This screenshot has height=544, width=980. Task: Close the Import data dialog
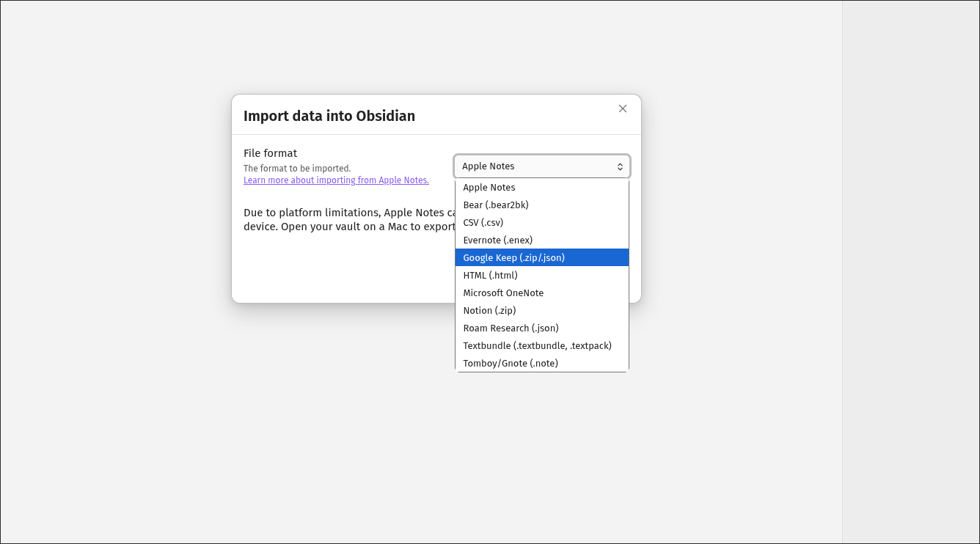tap(623, 109)
